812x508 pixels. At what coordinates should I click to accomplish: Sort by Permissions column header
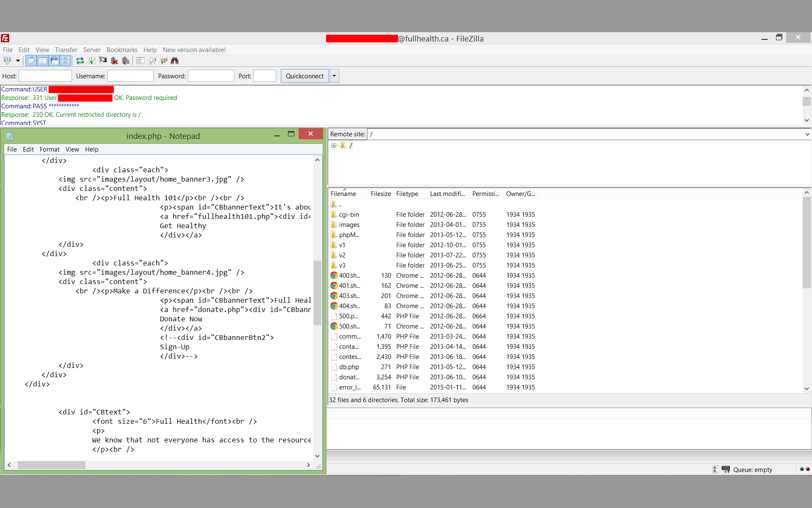[x=486, y=193]
